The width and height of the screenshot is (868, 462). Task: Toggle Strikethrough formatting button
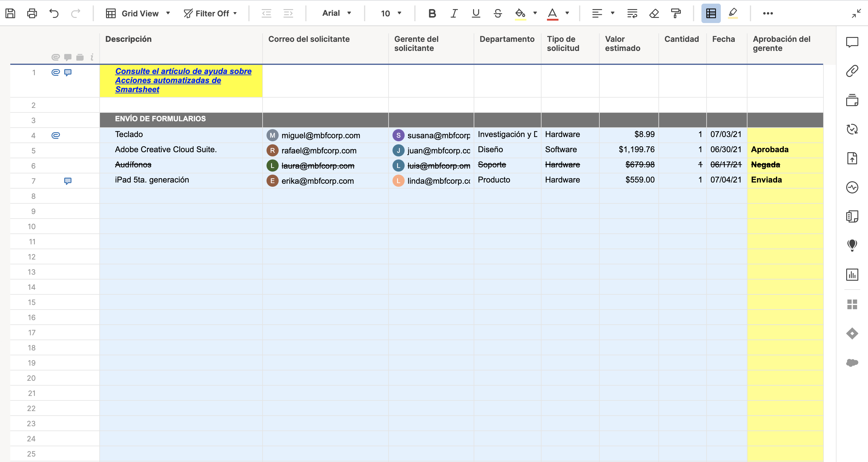tap(498, 13)
